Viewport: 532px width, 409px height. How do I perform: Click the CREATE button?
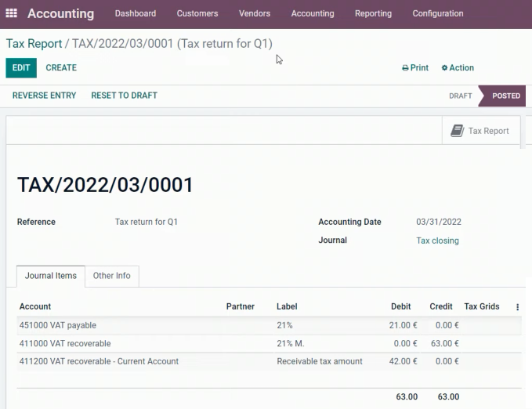pos(61,68)
